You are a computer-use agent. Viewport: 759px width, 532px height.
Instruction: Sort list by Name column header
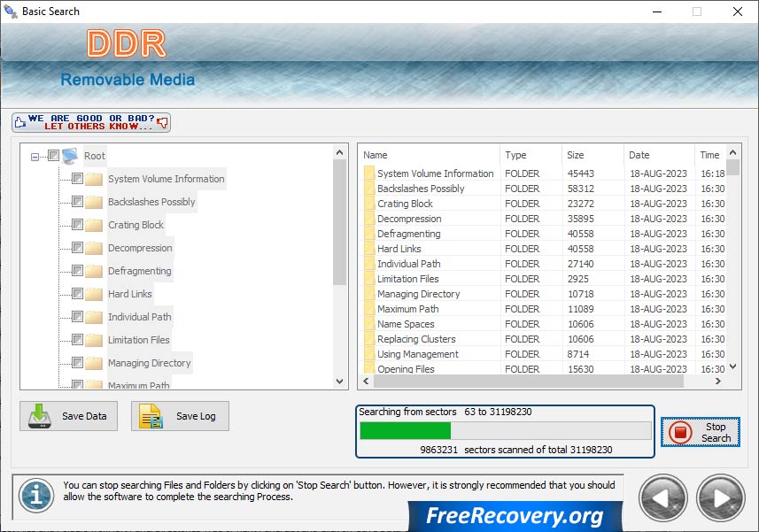430,155
